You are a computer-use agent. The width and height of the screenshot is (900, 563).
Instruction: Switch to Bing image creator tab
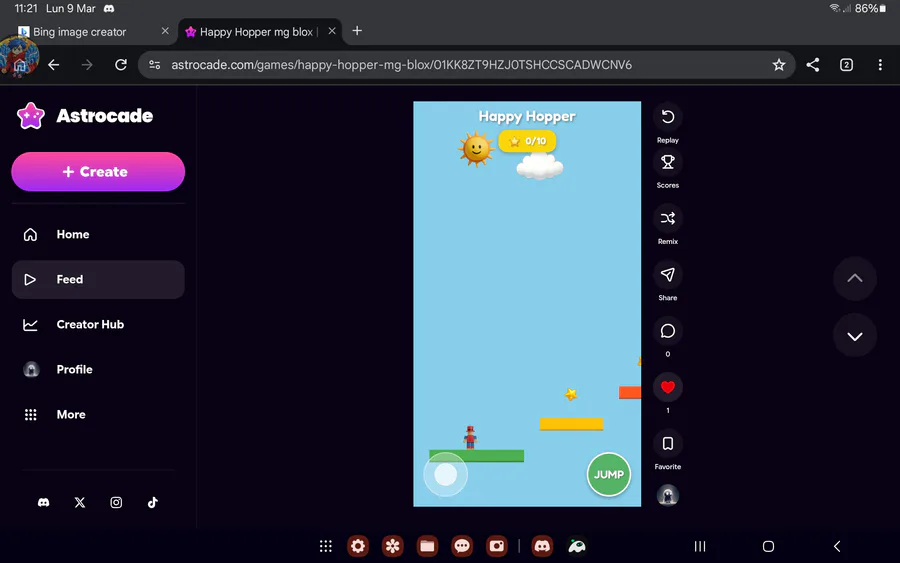80,32
